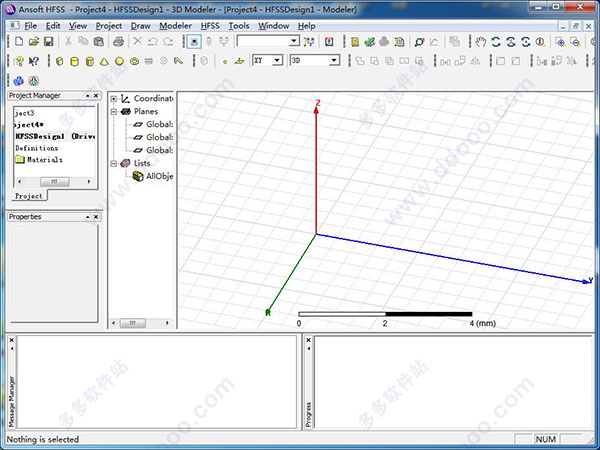Select the Draw Helix tool
The image size is (600, 450).
tap(149, 61)
